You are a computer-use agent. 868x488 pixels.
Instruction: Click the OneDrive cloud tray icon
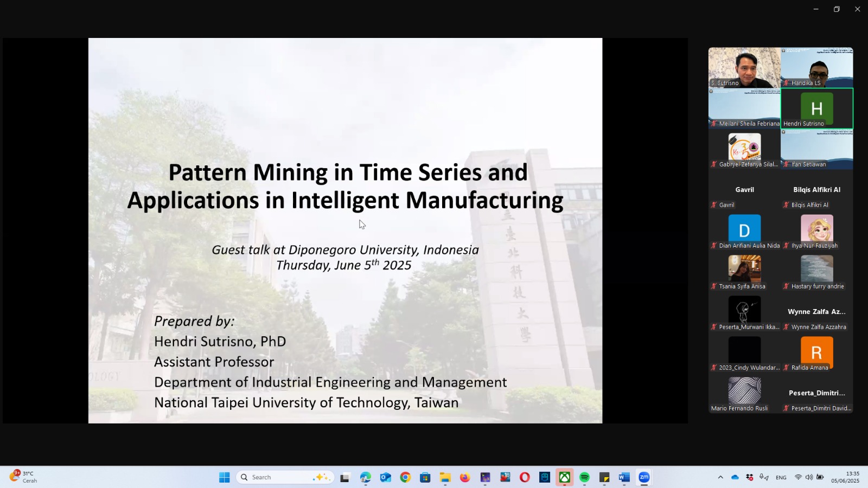tap(735, 477)
